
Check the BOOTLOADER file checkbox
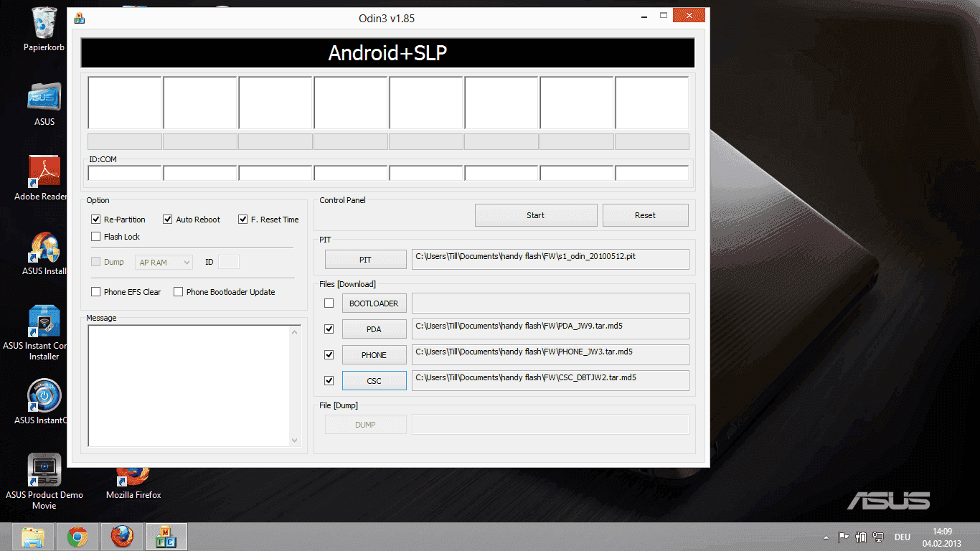(x=329, y=303)
